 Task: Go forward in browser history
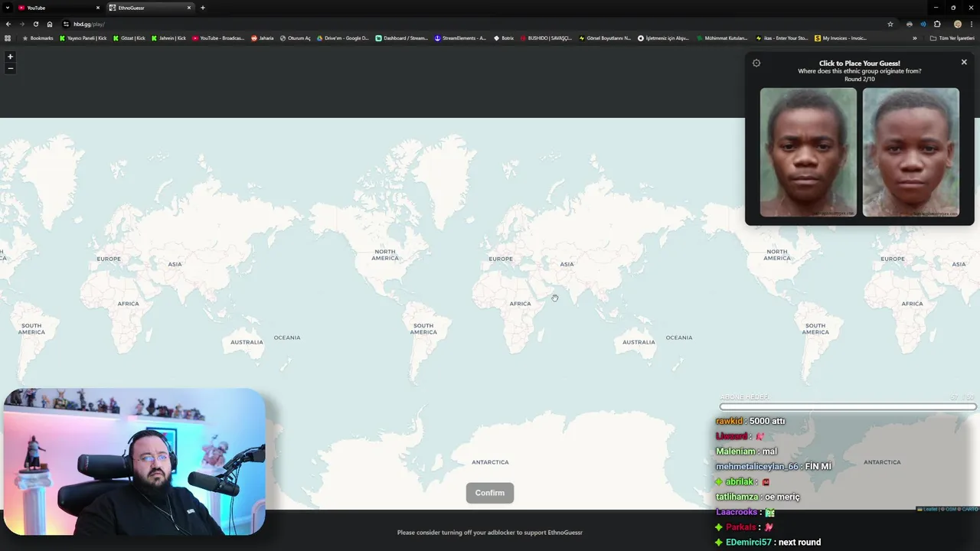[21, 24]
